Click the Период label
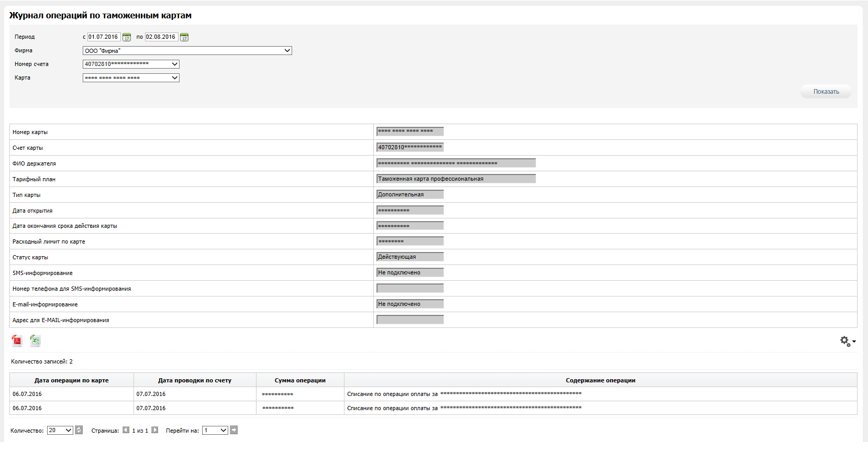The width and height of the screenshot is (868, 451). click(25, 37)
